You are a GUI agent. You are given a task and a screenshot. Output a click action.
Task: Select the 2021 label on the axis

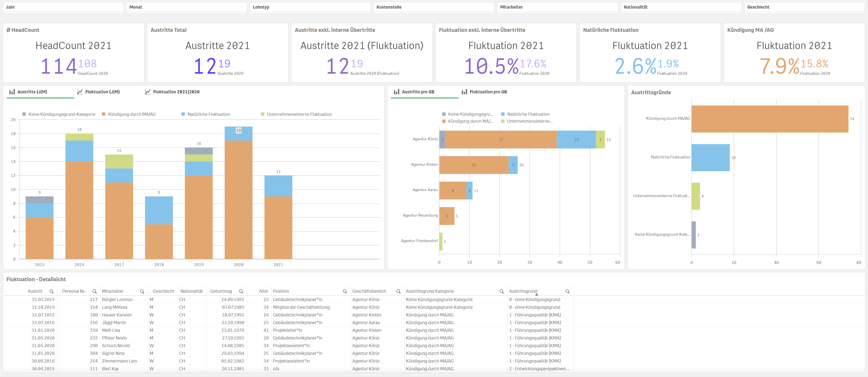[278, 265]
